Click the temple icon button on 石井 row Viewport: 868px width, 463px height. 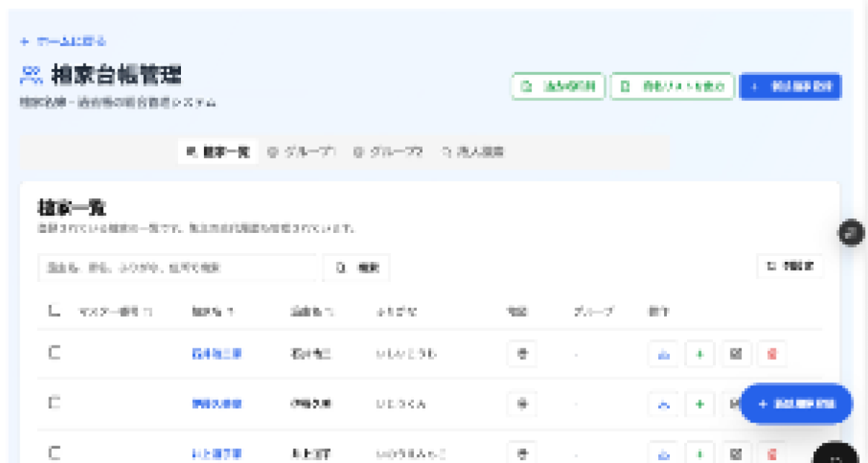click(522, 354)
